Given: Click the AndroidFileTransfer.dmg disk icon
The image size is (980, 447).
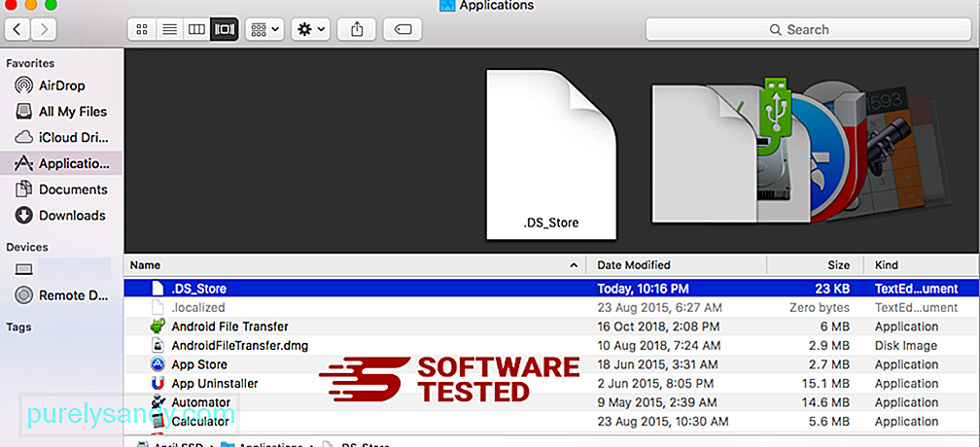Looking at the screenshot, I should [158, 345].
